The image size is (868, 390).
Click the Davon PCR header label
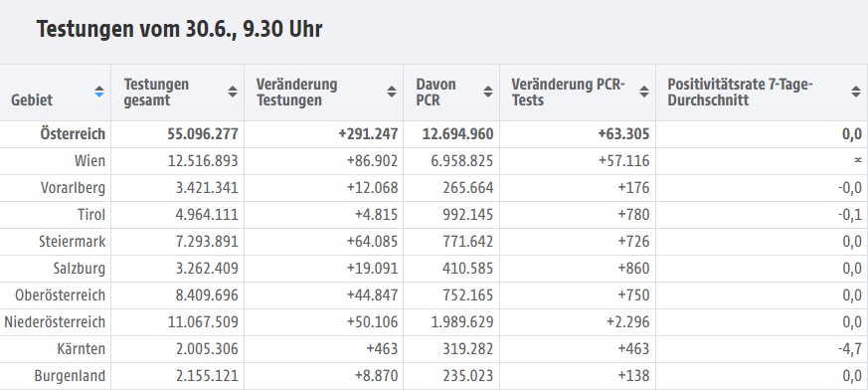436,93
